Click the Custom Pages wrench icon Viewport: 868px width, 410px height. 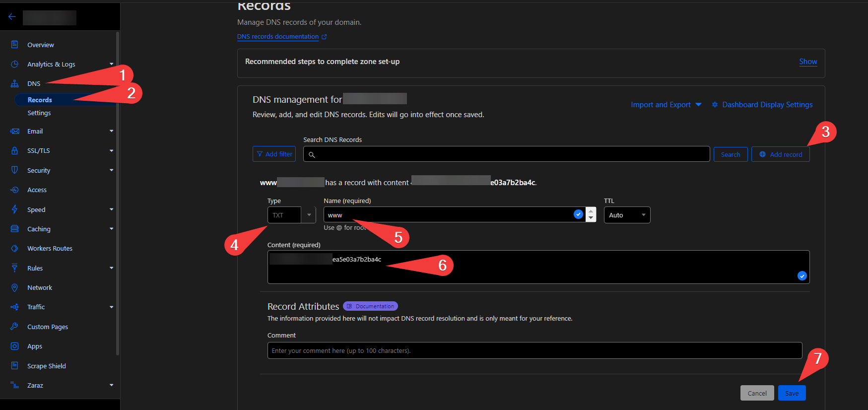click(x=15, y=327)
